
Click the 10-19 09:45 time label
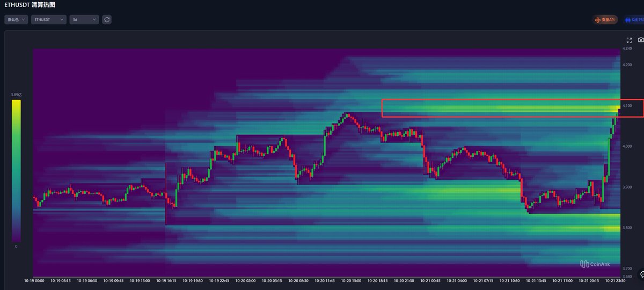click(113, 280)
